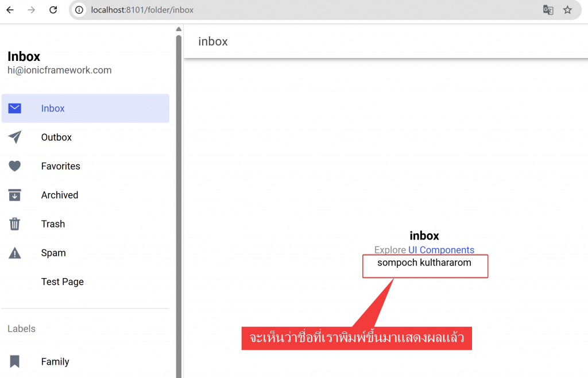The width and height of the screenshot is (588, 378).
Task: Select Test Page in the side menu
Action: [x=62, y=281]
